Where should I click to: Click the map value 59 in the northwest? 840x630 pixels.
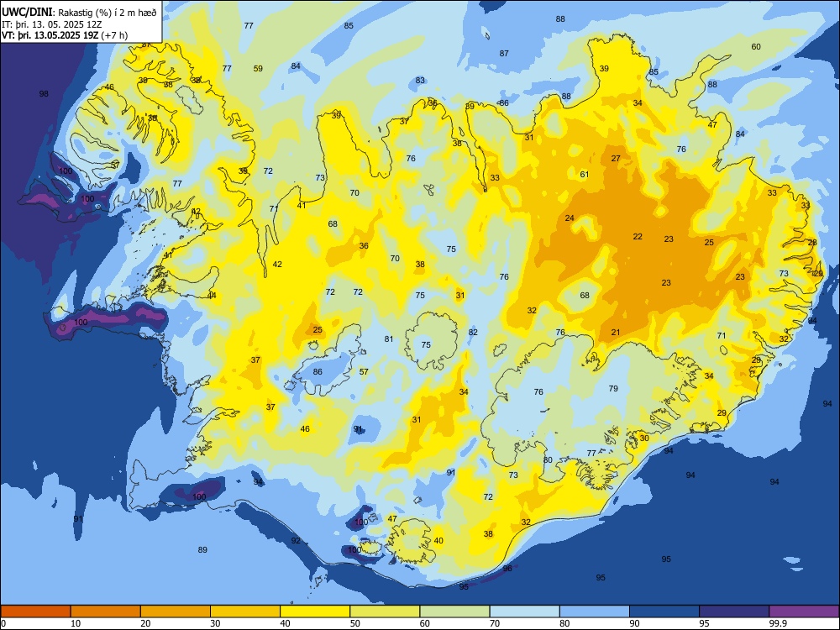(x=258, y=68)
